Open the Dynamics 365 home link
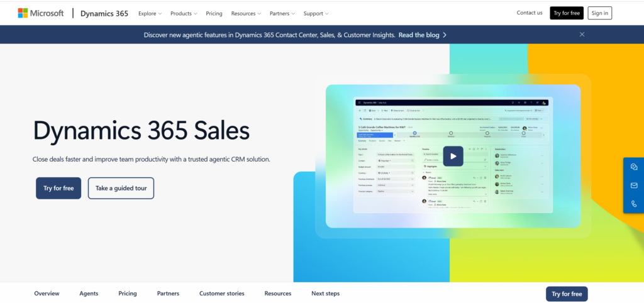 tap(104, 13)
